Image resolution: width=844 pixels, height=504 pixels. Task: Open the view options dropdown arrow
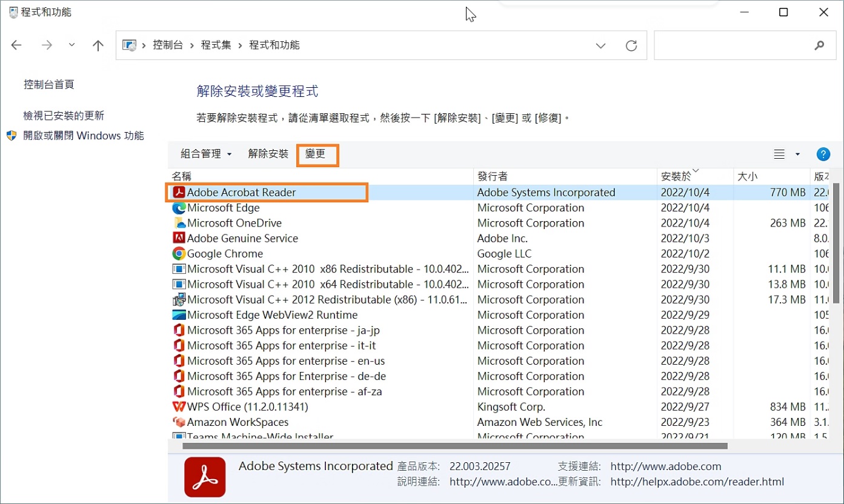click(797, 154)
